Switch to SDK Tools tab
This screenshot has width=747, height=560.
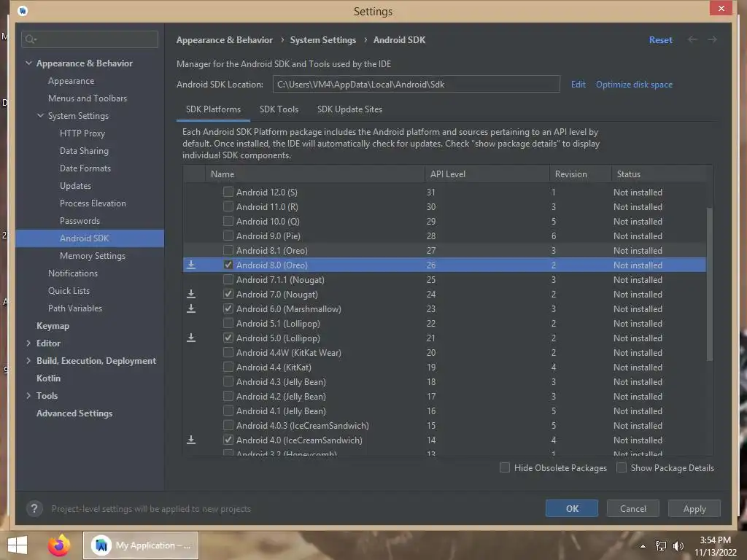[279, 109]
